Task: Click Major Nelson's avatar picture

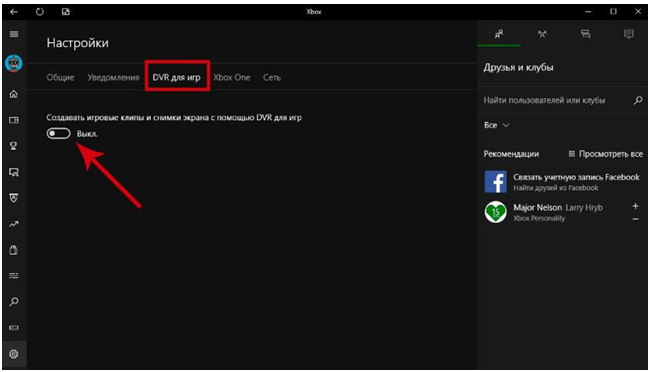Action: 496,212
